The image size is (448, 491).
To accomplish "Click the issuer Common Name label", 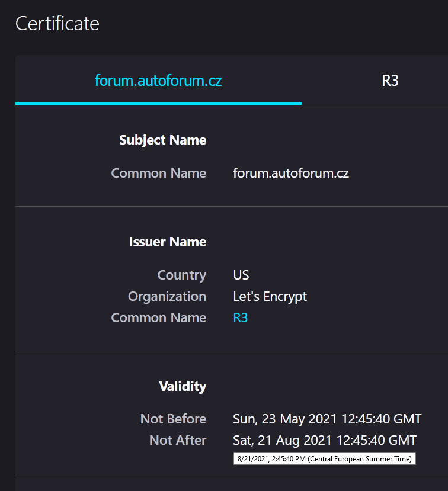I will [x=159, y=317].
